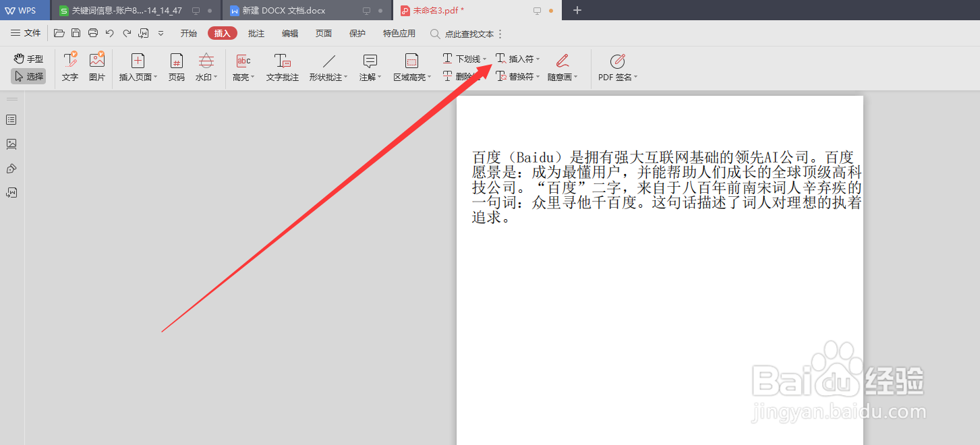Open the thumbnail image panel in left sidebar
The width and height of the screenshot is (980, 445).
point(11,144)
